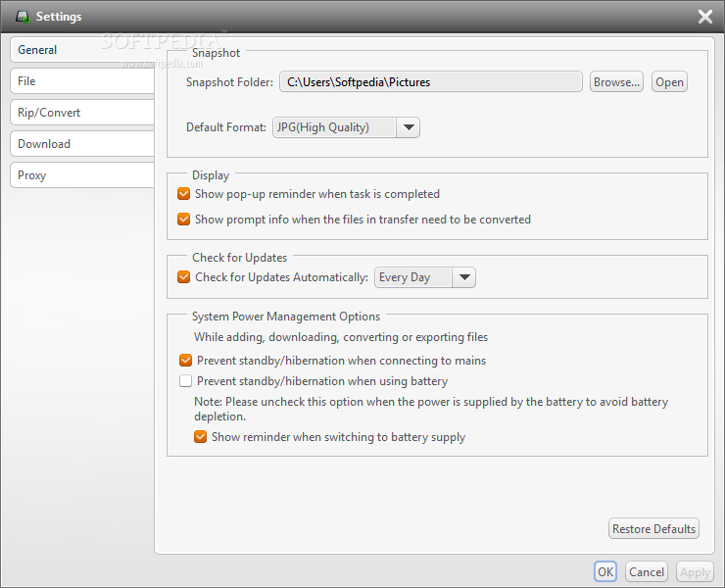The height and width of the screenshot is (588, 725).
Task: Expand the Default Format dropdown arrow
Action: [x=409, y=127]
